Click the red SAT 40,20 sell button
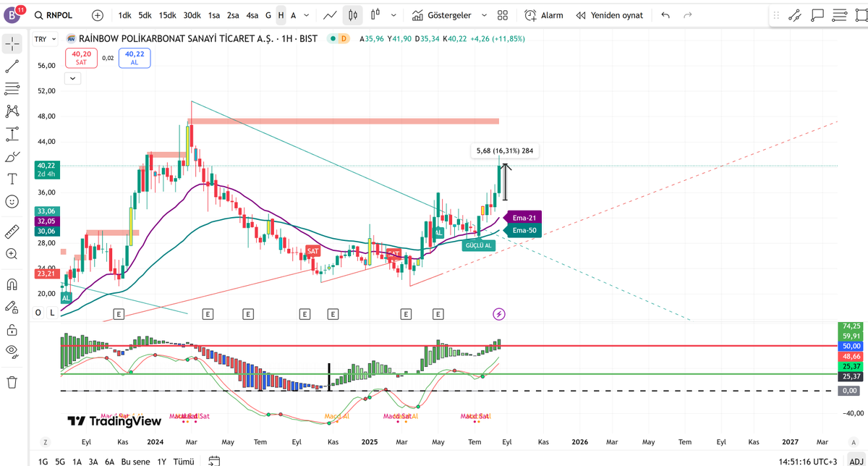 click(81, 58)
